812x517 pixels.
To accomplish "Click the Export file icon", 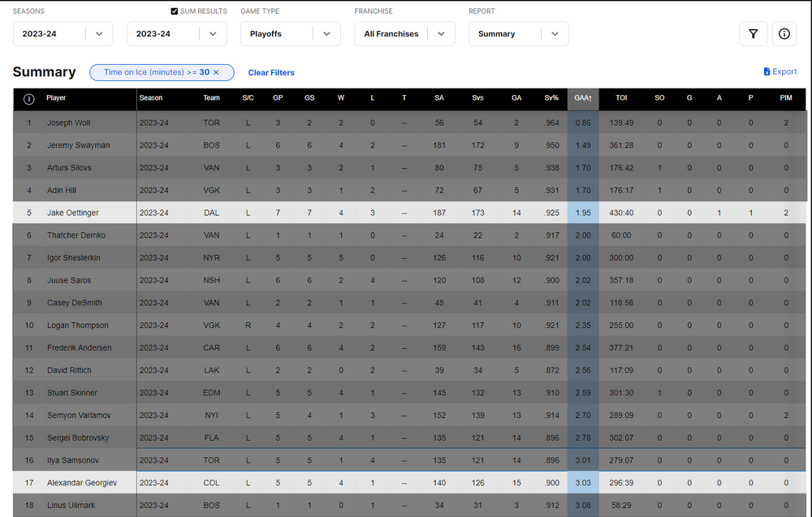I will [x=767, y=72].
